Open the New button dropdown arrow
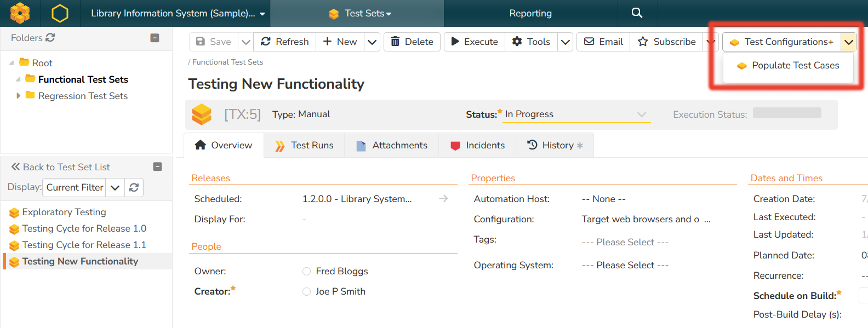 372,42
